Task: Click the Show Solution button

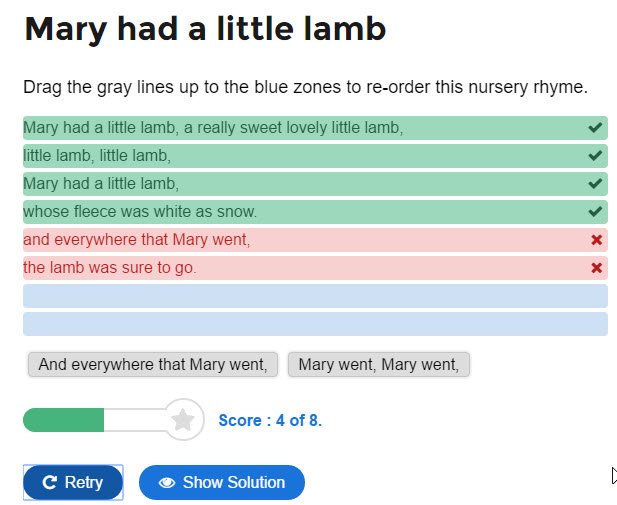Action: [x=222, y=482]
